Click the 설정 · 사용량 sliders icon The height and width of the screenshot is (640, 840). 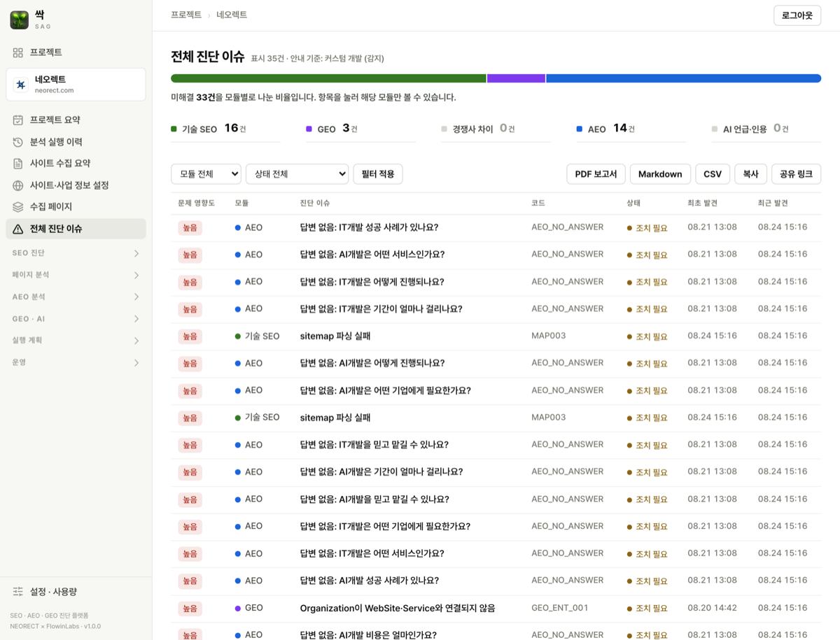click(18, 592)
